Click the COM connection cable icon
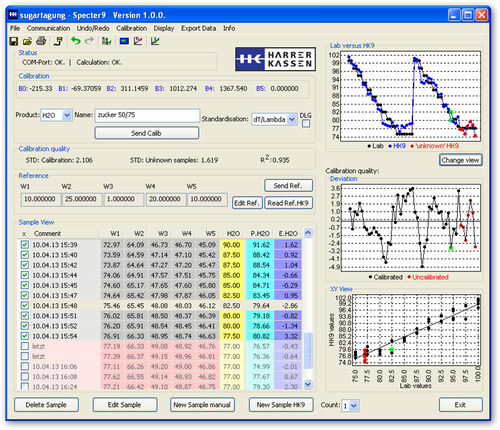The width and height of the screenshot is (500, 430). click(x=58, y=41)
